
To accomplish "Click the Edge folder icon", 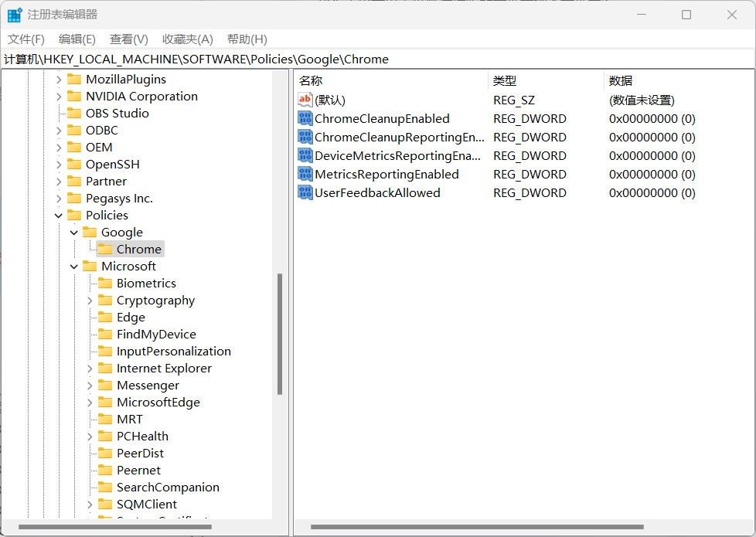I will 105,318.
